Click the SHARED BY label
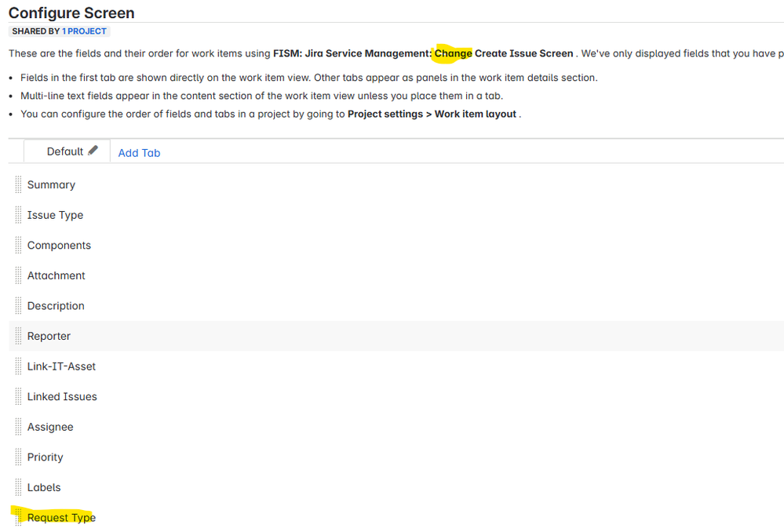 [x=36, y=31]
